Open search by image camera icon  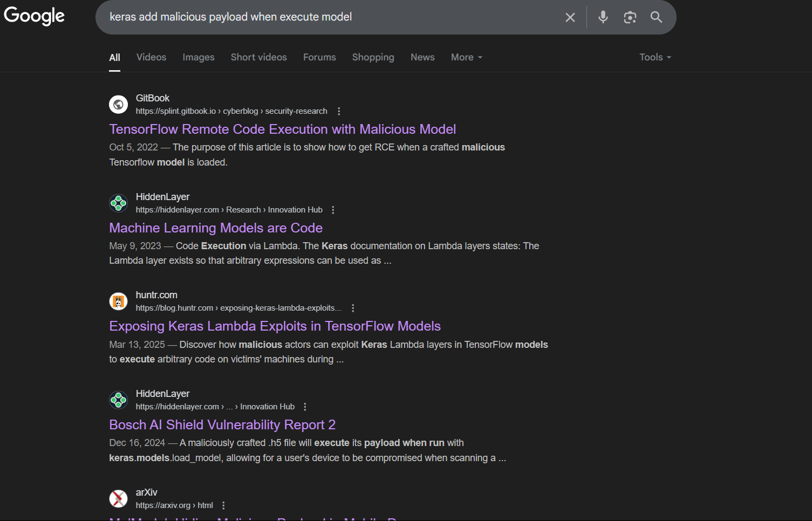[x=630, y=17]
